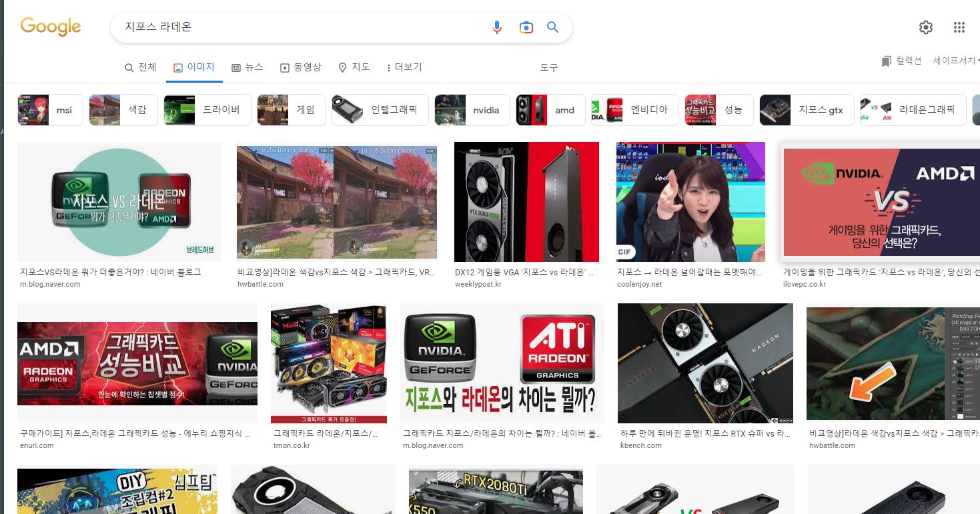980x514 pixels.
Task: Open the 지포스와 라데온의 차이는 뭘까 thumbnail
Action: (502, 363)
